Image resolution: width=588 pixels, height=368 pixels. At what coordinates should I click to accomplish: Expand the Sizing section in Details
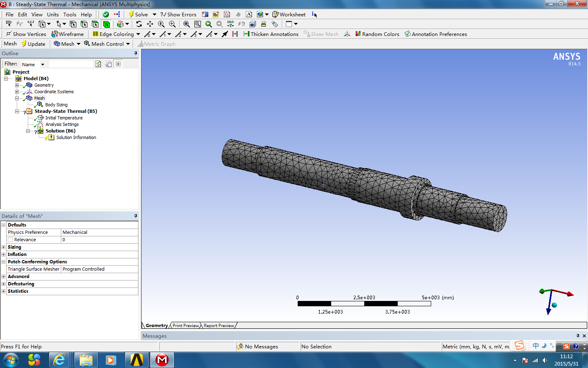click(4, 247)
